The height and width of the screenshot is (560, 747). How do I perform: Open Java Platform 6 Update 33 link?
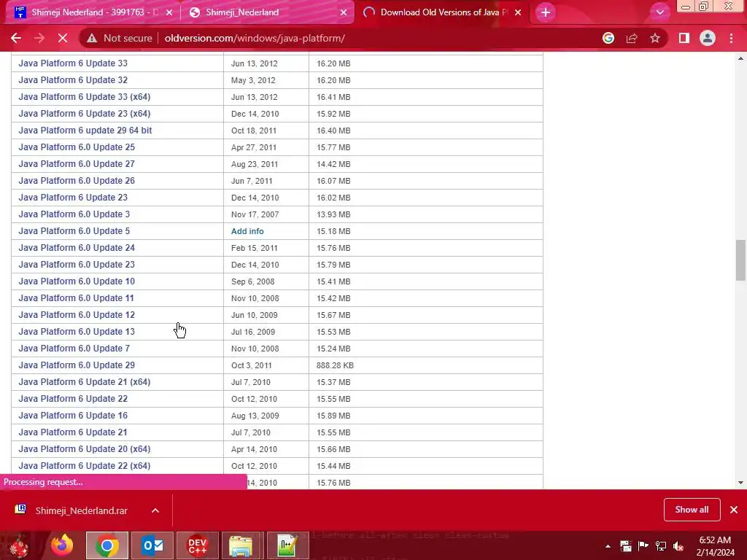(73, 63)
